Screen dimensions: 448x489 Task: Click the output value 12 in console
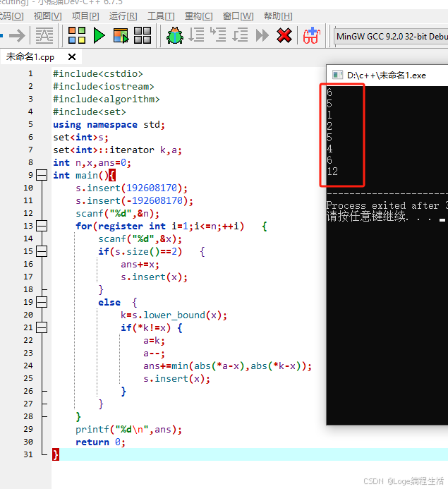tap(332, 171)
